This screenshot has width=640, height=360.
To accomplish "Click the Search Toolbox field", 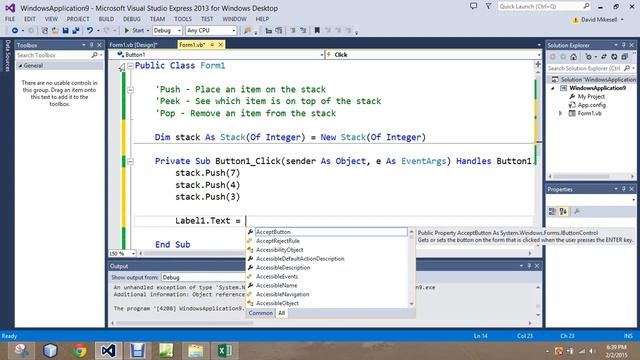I will click(x=60, y=55).
